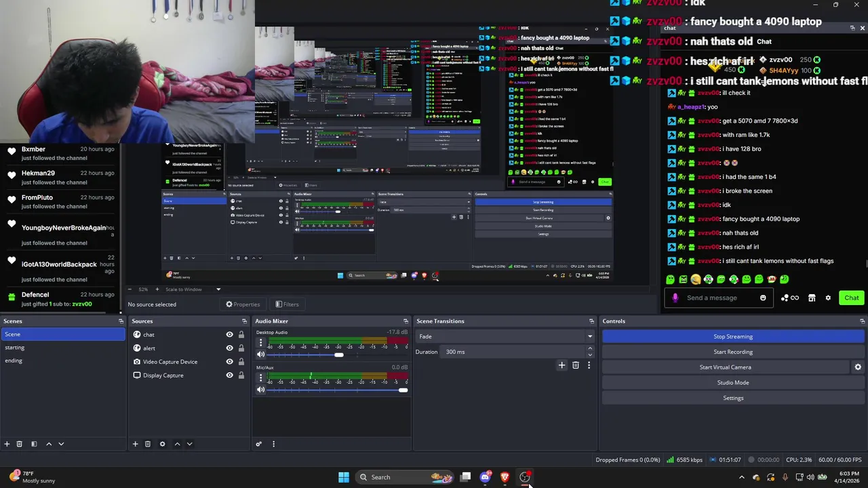Viewport: 868px width, 488px height.
Task: Select the Scene entry in Scenes list
Action: [63, 334]
